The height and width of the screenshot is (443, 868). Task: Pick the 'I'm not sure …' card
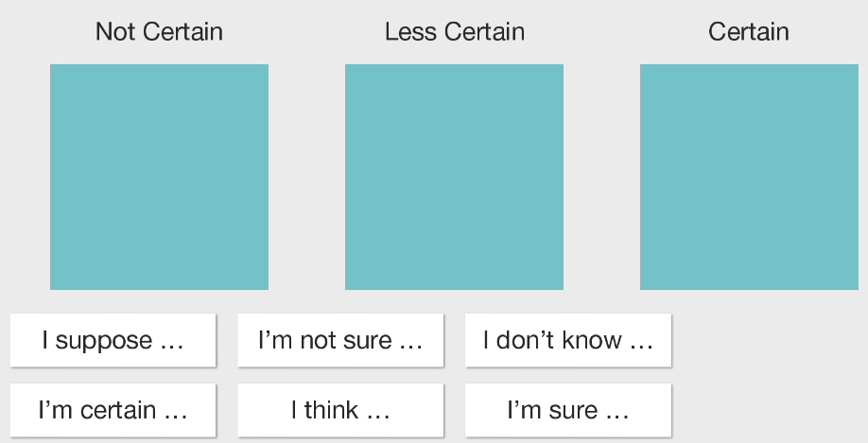[x=340, y=340]
